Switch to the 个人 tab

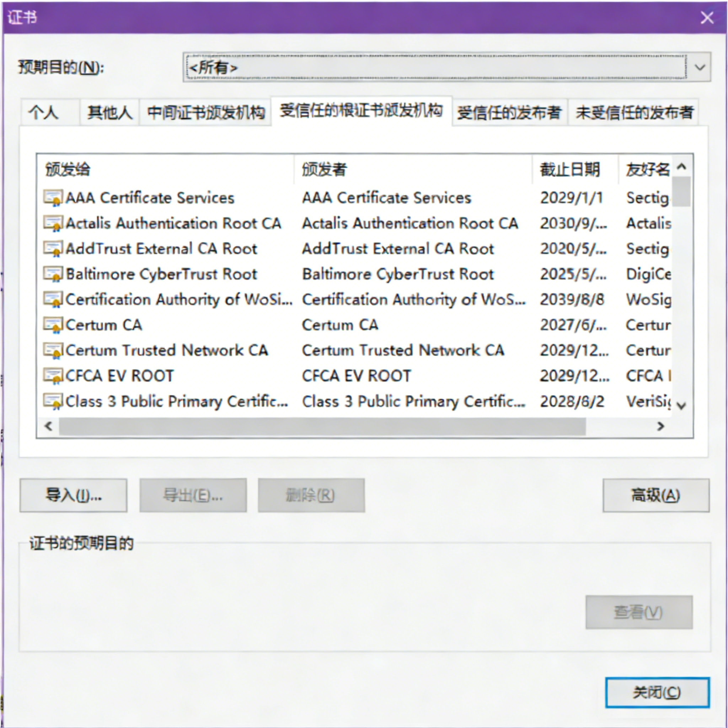[44, 112]
